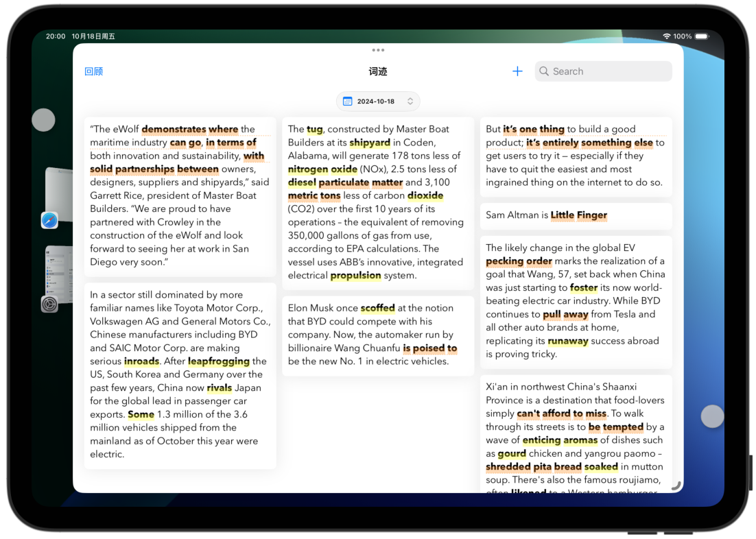Select Safari window thumbnail on left
Image resolution: width=756 pixels, height=539 pixels.
click(60, 194)
